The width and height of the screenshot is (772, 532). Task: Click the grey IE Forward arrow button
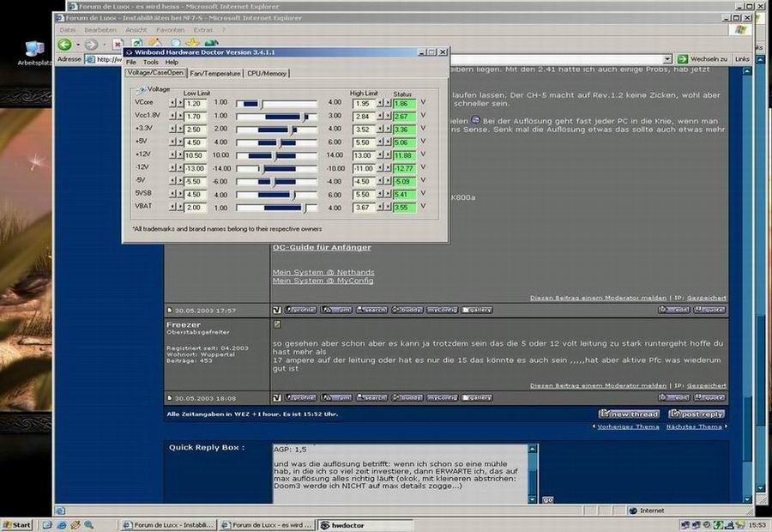click(91, 45)
